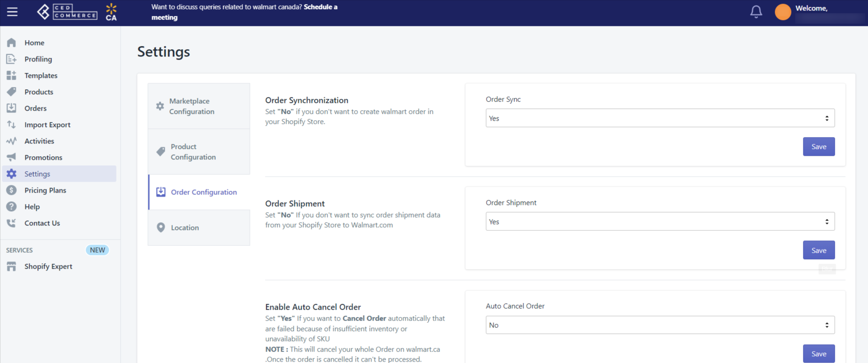Click the Order Synchronization heading

pyautogui.click(x=307, y=100)
